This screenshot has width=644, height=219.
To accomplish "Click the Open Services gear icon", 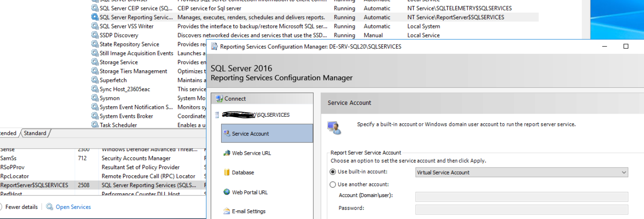I will (x=50, y=207).
